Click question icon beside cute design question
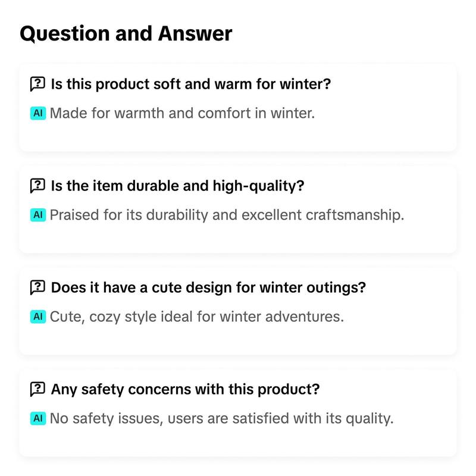This screenshot has height=476, width=476. [x=37, y=287]
